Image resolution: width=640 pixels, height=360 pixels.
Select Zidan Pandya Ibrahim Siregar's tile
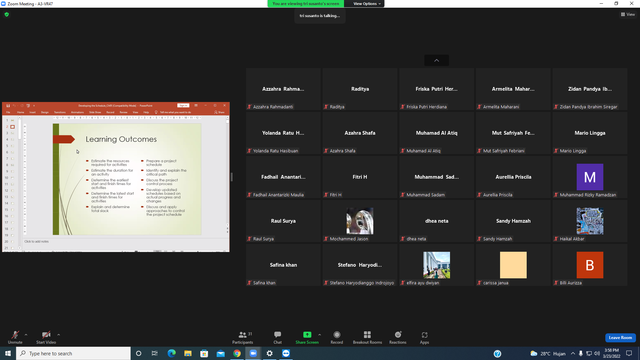tap(590, 89)
